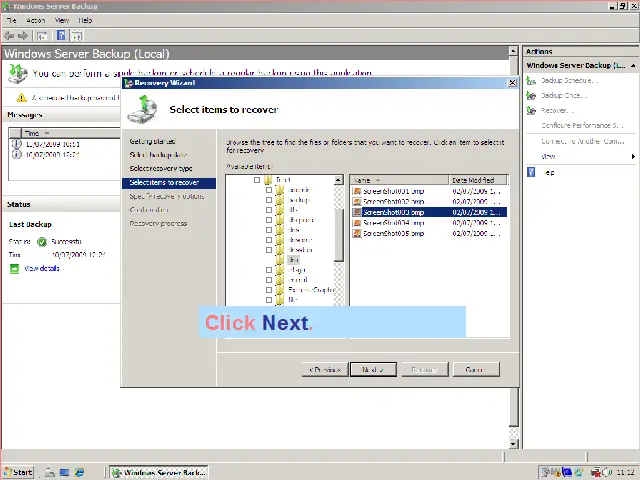Go to Select backup date step
Viewport: 640px width, 480px height.
[158, 155]
